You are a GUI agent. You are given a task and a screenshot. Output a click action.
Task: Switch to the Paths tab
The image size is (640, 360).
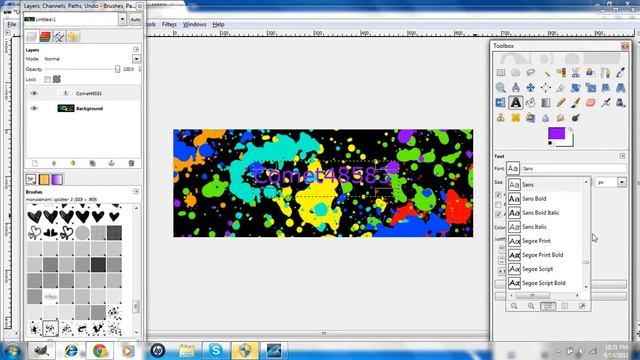pos(59,37)
